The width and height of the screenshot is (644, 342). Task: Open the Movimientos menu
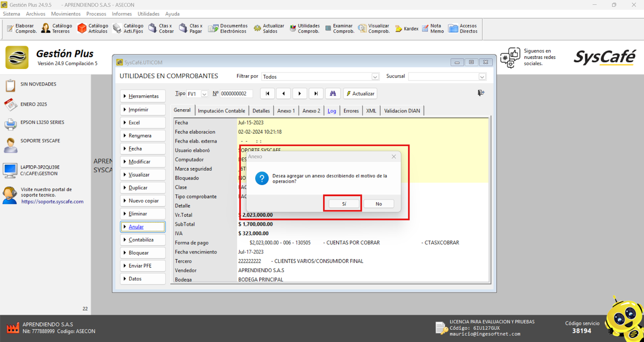(66, 14)
